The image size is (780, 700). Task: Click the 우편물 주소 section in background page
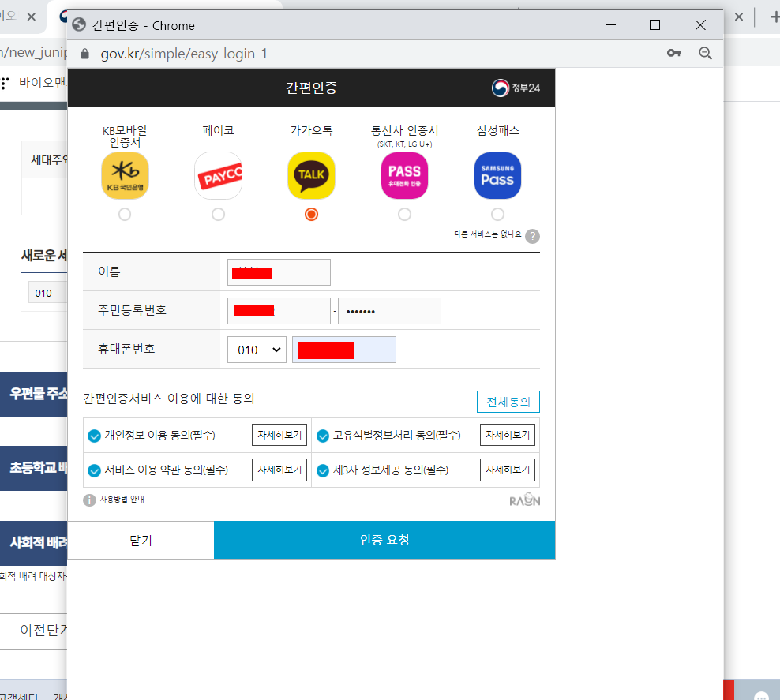coord(34,394)
